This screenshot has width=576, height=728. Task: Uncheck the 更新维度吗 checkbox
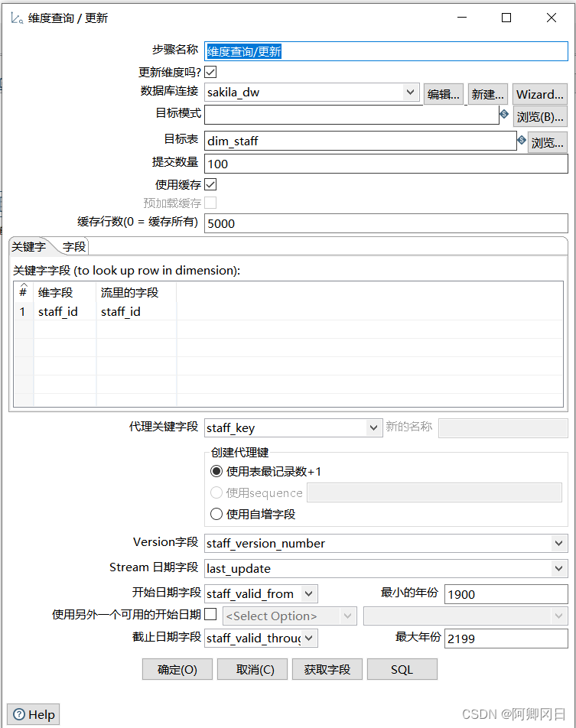(x=210, y=72)
